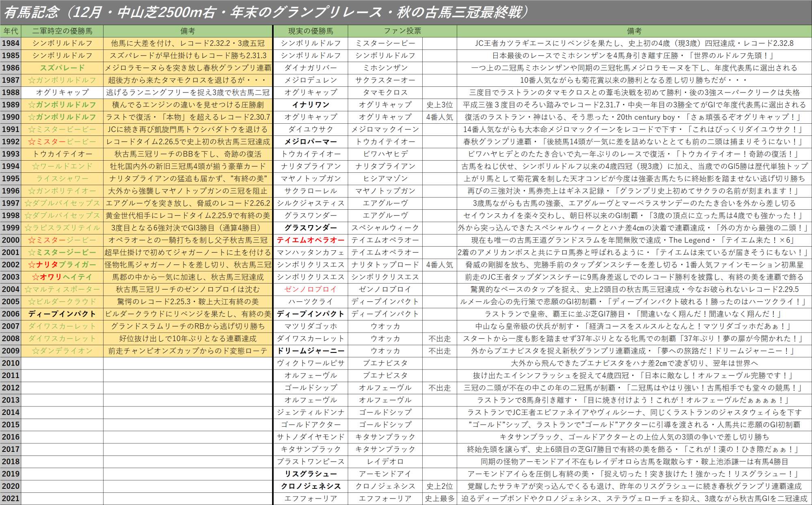The image size is (812, 505).
Task: Select the red ゼノブロイ winner cell
Action: [311, 289]
